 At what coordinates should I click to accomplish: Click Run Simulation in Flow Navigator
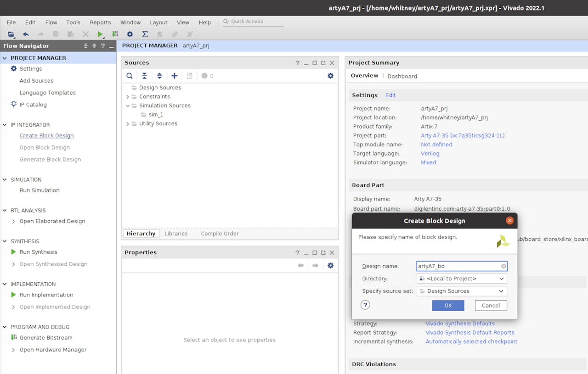click(40, 190)
